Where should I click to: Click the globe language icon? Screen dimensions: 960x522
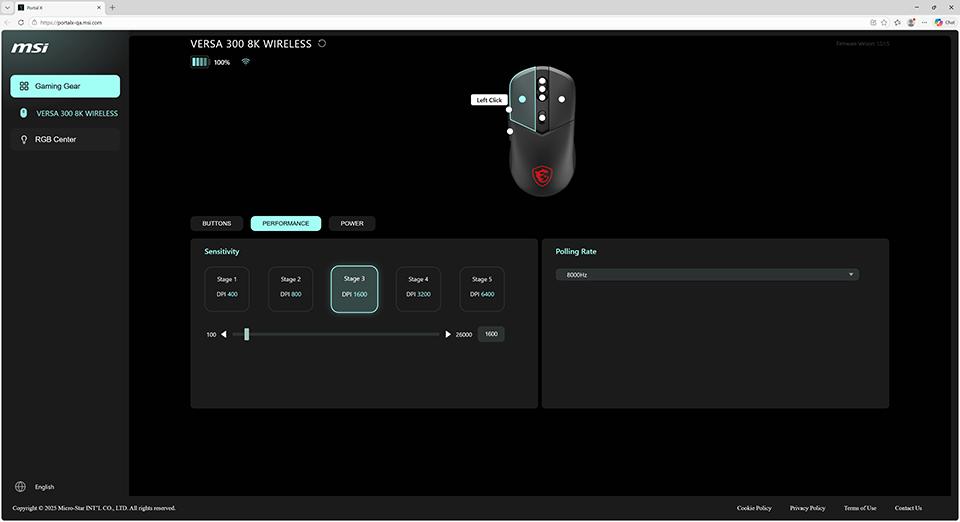[20, 487]
